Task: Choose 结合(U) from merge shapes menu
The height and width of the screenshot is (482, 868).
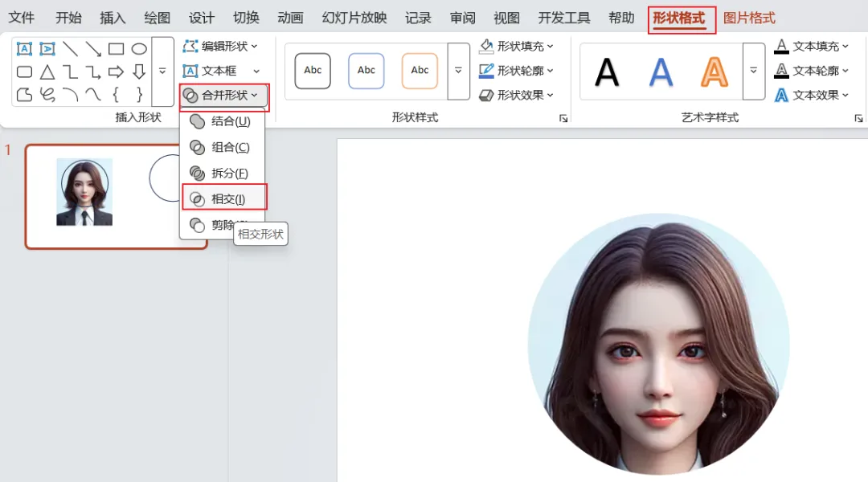Action: point(222,121)
